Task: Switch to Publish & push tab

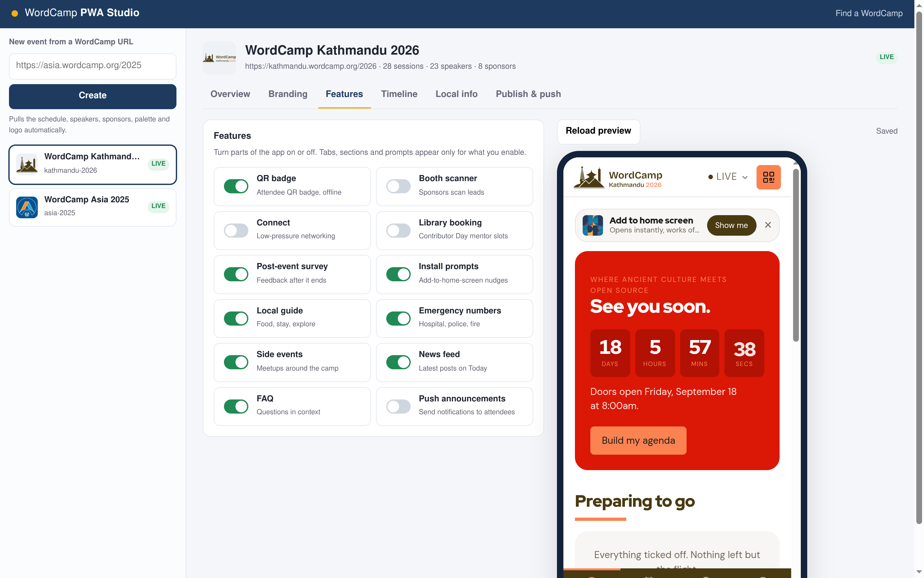Action: pos(528,94)
